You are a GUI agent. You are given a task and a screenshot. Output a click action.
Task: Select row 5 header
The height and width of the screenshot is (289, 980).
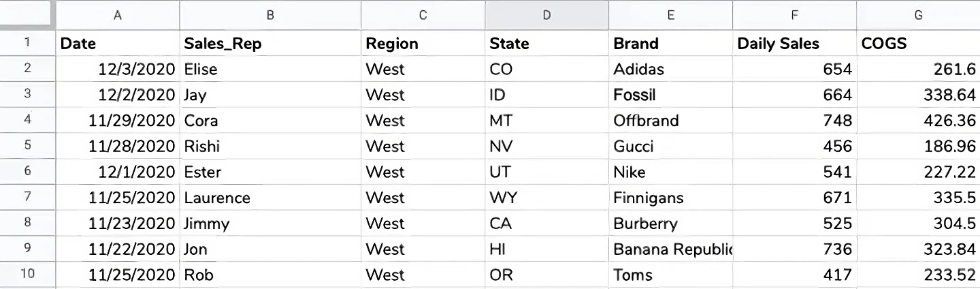click(27, 146)
